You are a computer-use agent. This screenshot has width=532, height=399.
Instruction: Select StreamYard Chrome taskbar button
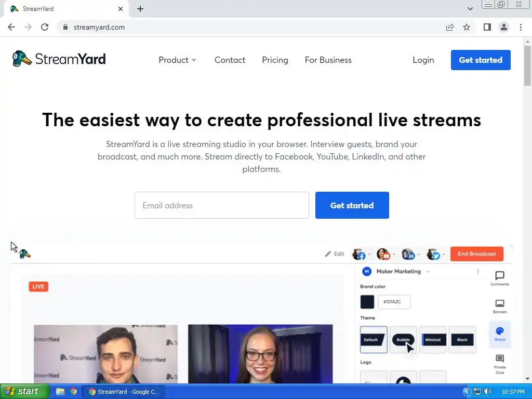coord(124,392)
